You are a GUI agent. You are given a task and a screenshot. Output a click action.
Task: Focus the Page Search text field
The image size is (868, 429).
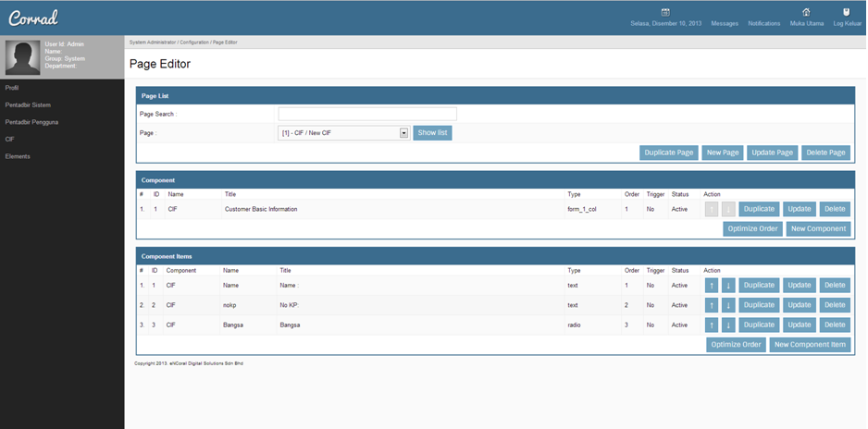[367, 114]
